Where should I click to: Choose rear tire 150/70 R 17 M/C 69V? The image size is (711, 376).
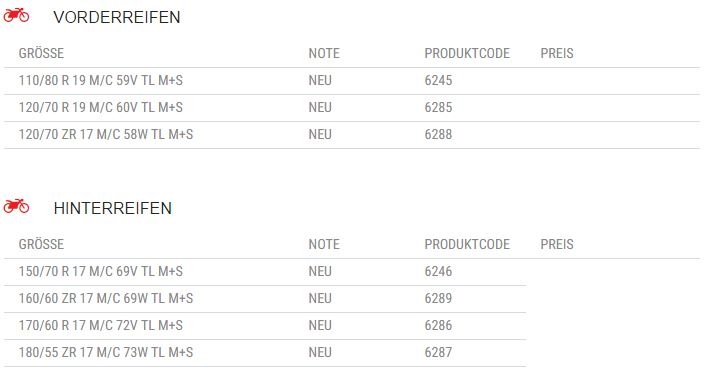(101, 271)
